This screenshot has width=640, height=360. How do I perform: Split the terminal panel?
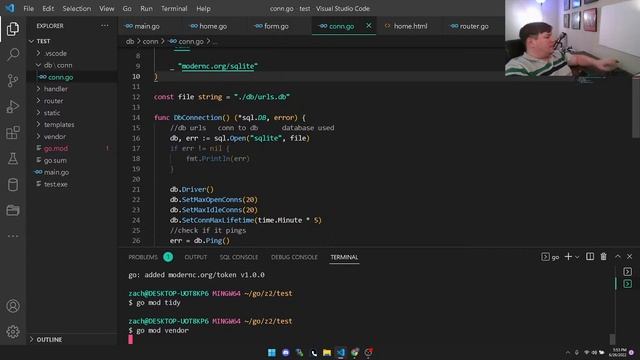[590, 256]
